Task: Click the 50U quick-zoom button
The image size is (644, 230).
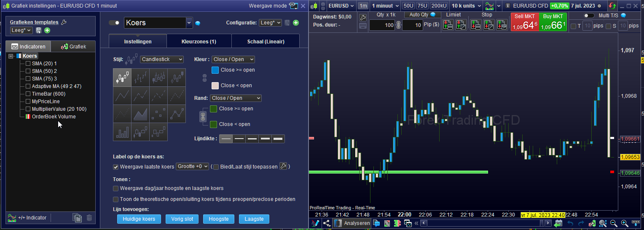Action: [408, 6]
